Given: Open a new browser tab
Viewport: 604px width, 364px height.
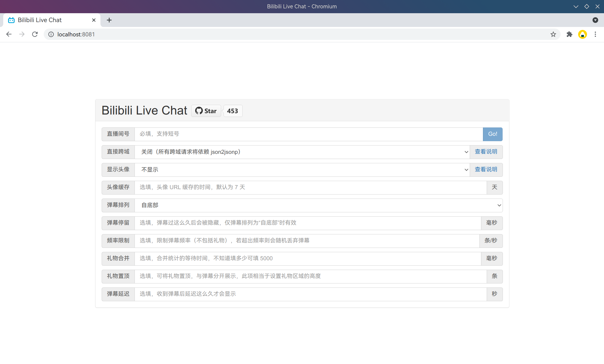Looking at the screenshot, I should click(109, 20).
